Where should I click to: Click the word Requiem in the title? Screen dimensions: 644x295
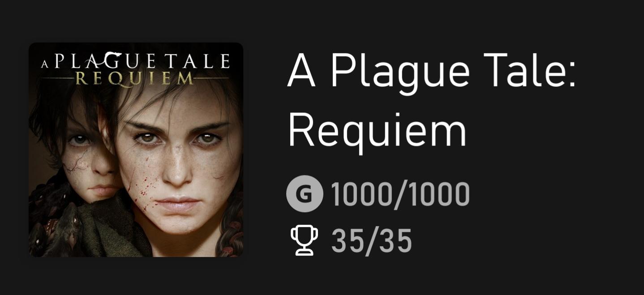click(377, 132)
